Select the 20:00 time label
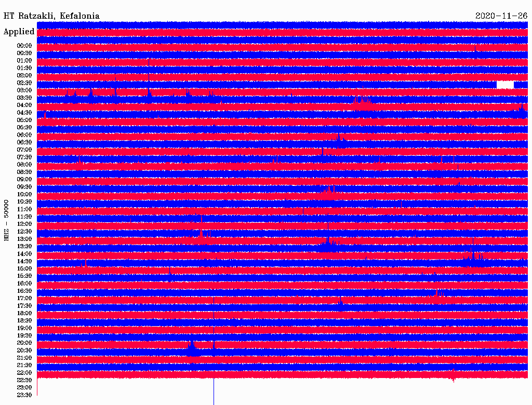532x405 pixels. point(24,343)
